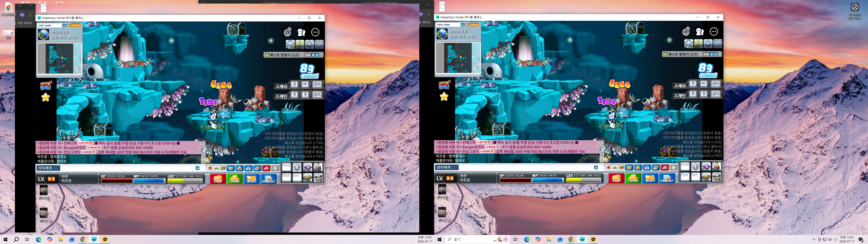This screenshot has width=868, height=244.
Task: Open the SHORT-CUT menu in right game window
Action: 667,178
